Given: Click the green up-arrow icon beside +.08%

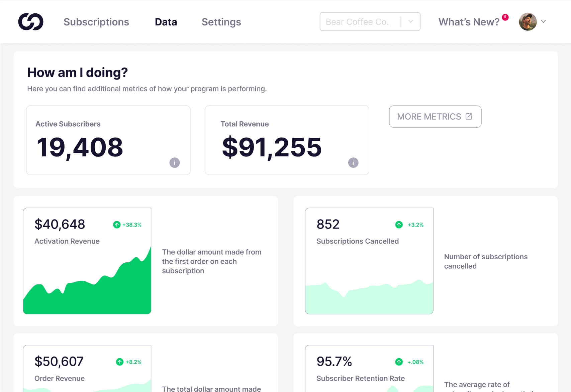Looking at the screenshot, I should tap(399, 362).
